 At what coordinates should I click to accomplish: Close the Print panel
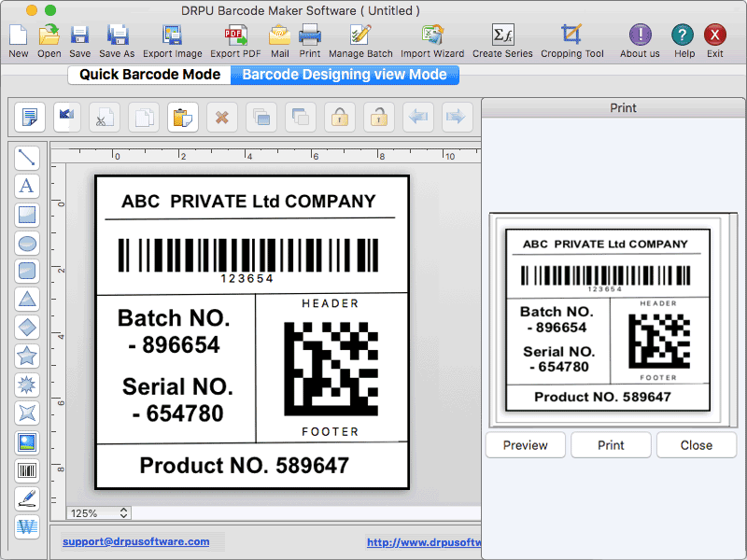coord(697,445)
